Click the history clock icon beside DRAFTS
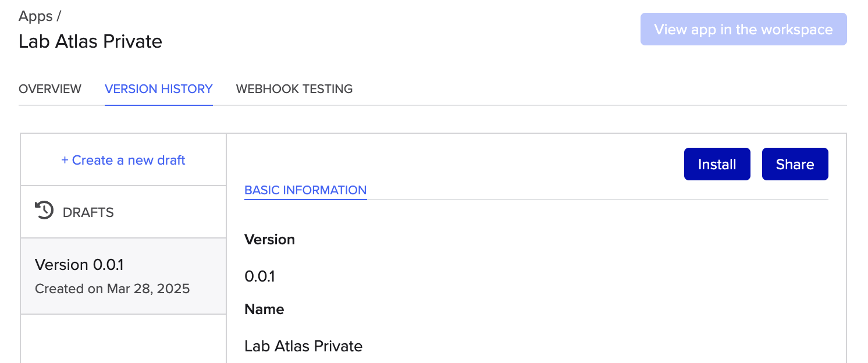Screen dimensions: 868x363 tap(44, 210)
